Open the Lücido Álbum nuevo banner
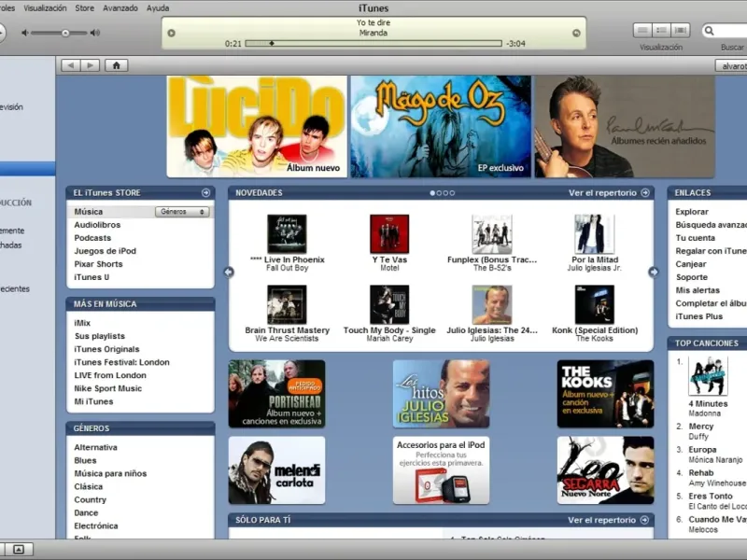This screenshot has width=747, height=560. pyautogui.click(x=257, y=127)
